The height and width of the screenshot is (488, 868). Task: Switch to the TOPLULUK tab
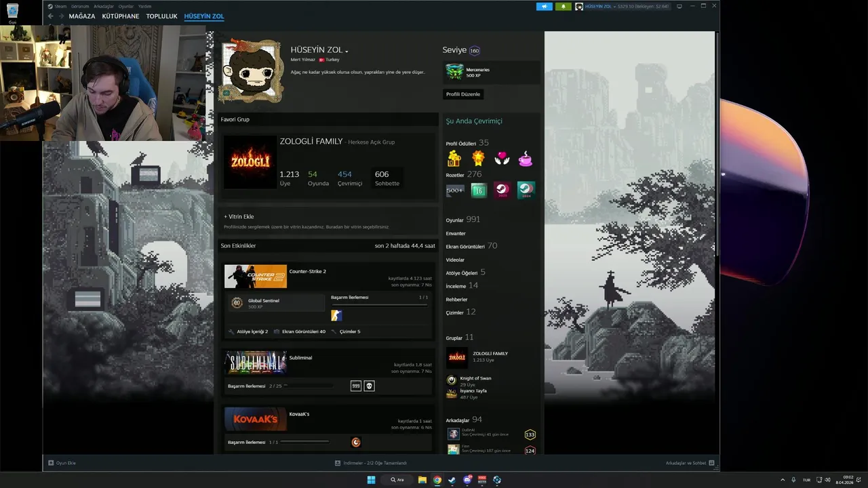[x=161, y=16]
